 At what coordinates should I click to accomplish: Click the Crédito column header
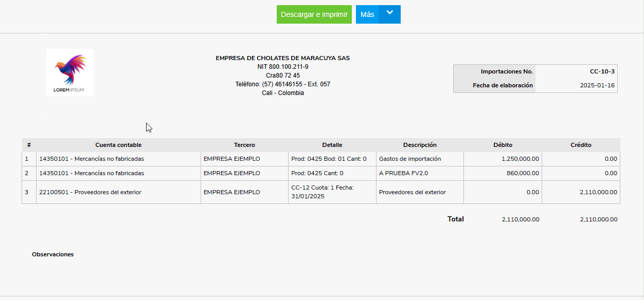(581, 145)
